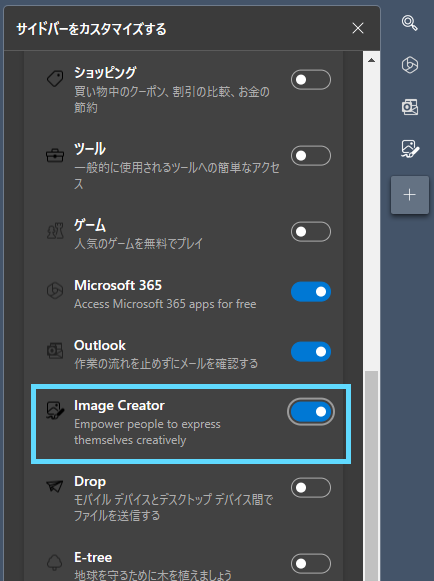Open the Microsoft 365 icon in the sidebar
434x581 pixels.
(x=410, y=65)
